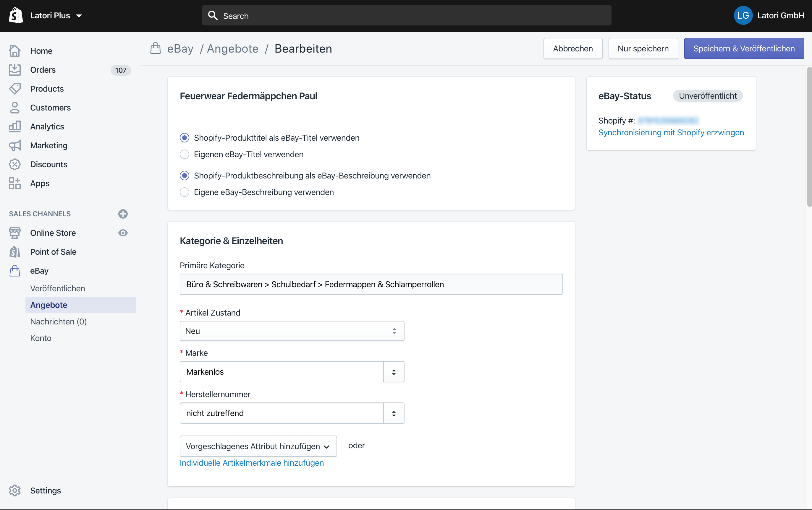Screen dimensions: 812x510
Task: Open the Artikel Zustand Neu dropdown
Action: [x=292, y=331]
